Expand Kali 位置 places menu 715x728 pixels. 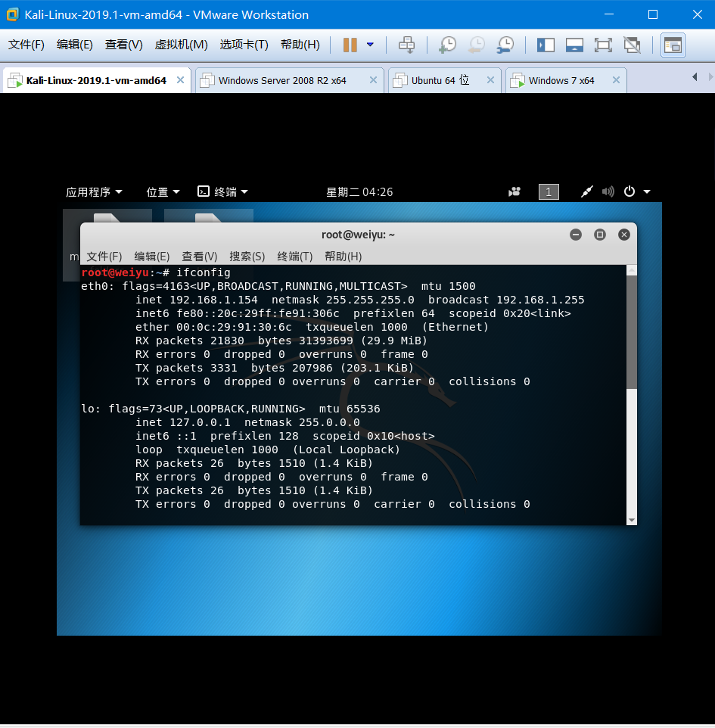(x=163, y=191)
